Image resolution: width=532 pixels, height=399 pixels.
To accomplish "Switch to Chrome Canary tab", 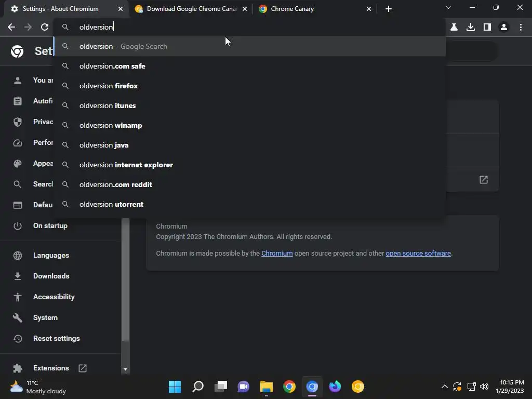I will click(315, 9).
